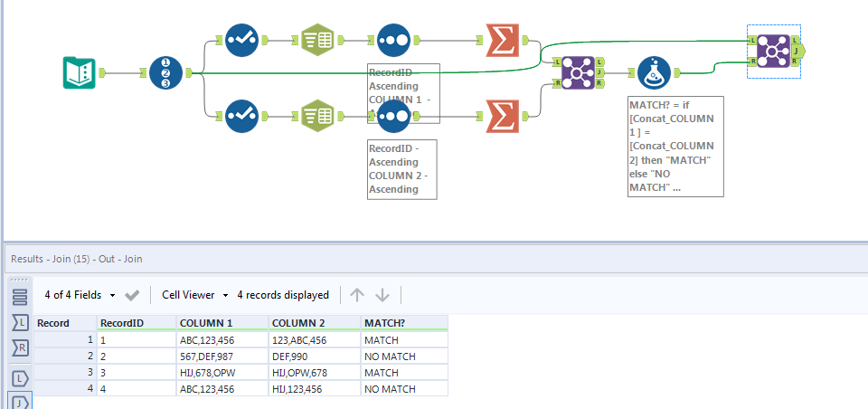Click the Record ID tool node
The height and width of the screenshot is (409, 868).
point(165,72)
